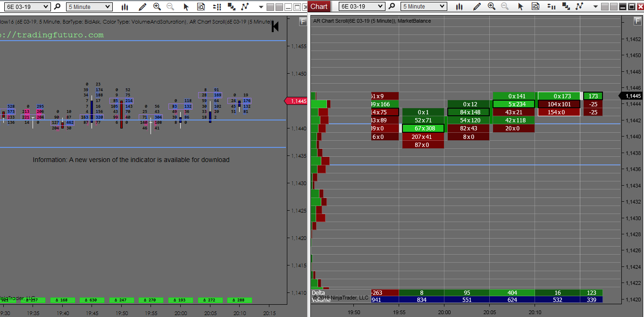The width and height of the screenshot is (644, 317).
Task: Click instrument search magnifier in left chart
Action: [x=57, y=7]
